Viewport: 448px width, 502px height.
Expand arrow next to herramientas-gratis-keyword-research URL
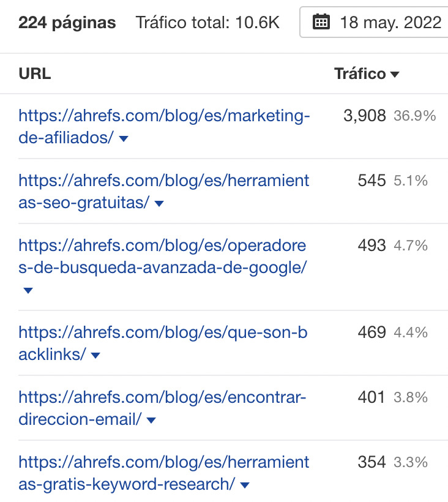tap(244, 485)
